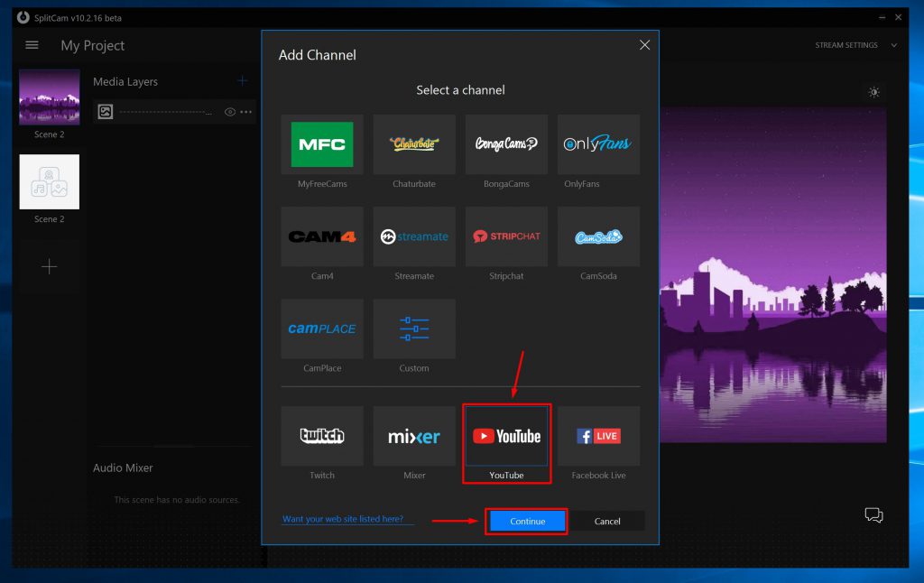Screen dimensions: 924x583
Task: Click the Media Layers heading
Action: tap(125, 81)
